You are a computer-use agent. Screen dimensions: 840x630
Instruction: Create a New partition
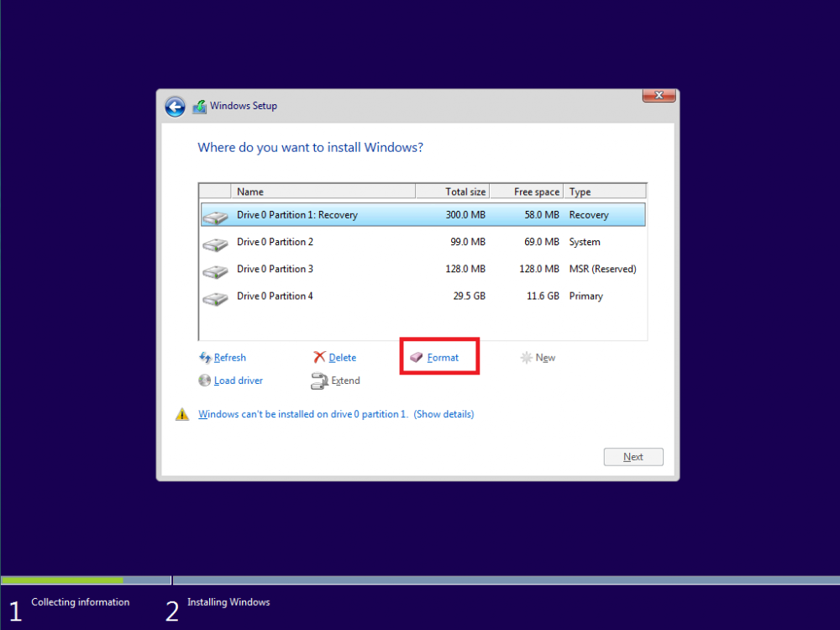[x=545, y=357]
